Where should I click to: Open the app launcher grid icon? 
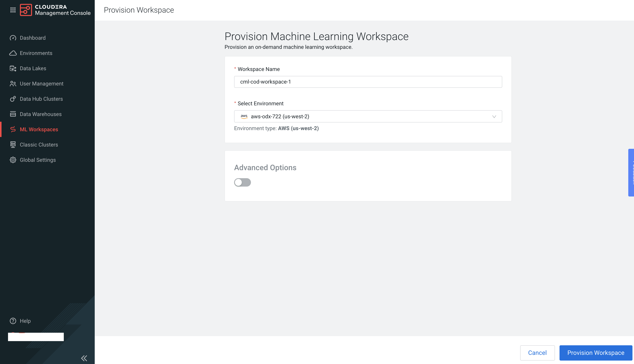pos(13,10)
